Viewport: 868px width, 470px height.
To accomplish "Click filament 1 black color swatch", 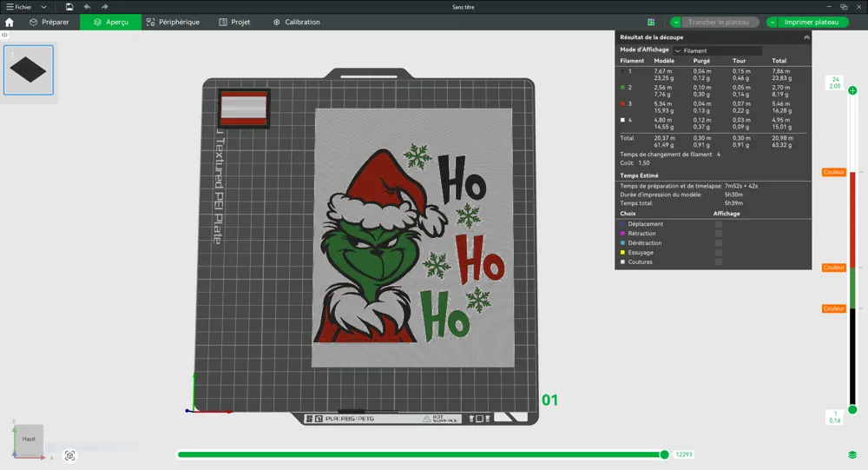I will click(622, 71).
